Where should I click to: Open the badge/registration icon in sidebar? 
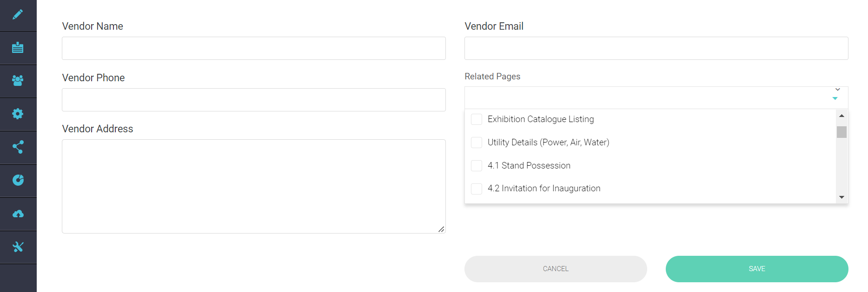18,48
